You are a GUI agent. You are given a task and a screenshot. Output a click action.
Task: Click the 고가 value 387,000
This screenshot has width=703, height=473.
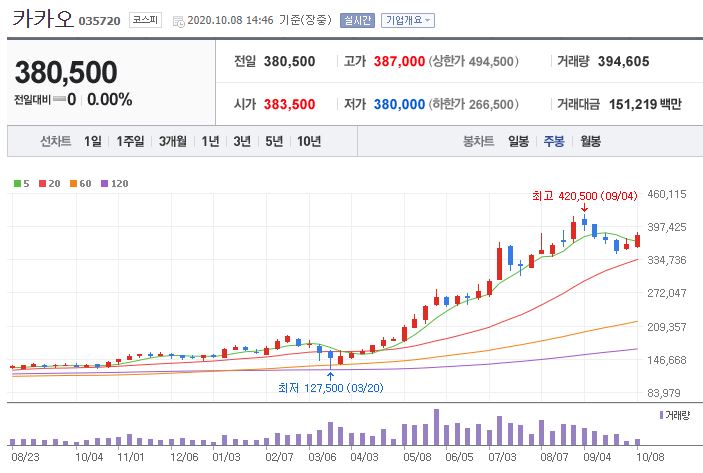[x=399, y=61]
